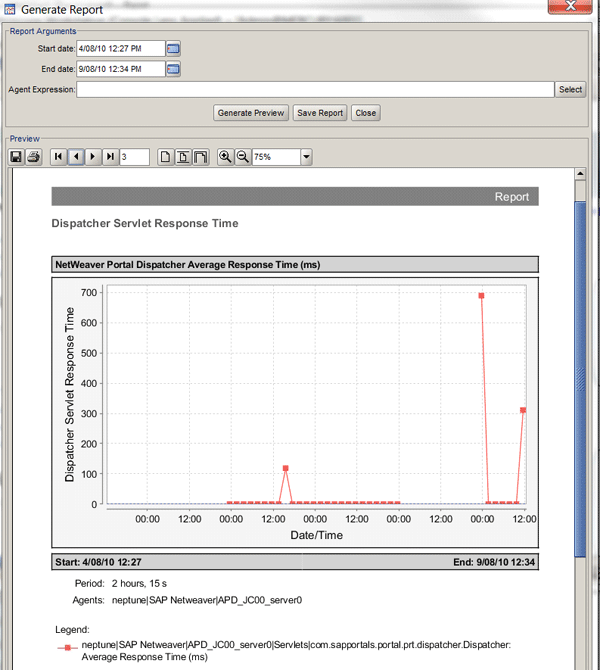600x670 pixels.
Task: Click the Save Report button
Action: (320, 113)
